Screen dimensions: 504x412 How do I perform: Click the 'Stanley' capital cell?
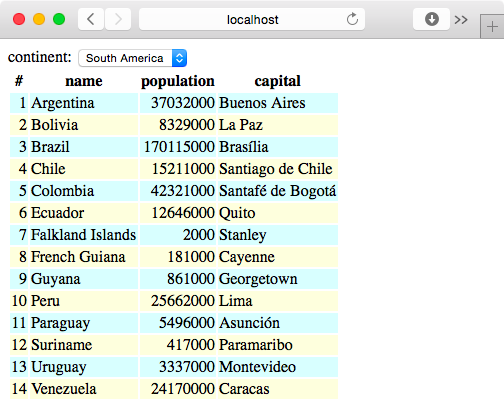(278, 235)
